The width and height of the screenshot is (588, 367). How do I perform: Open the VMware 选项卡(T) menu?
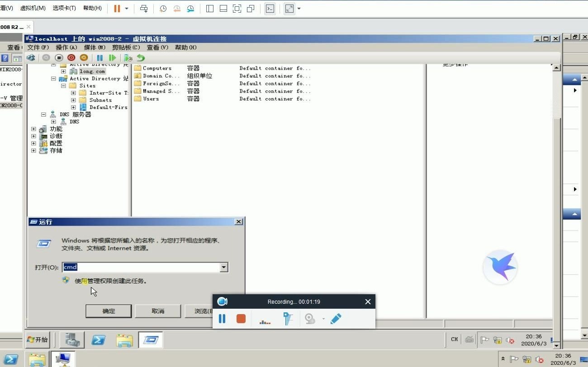point(64,8)
